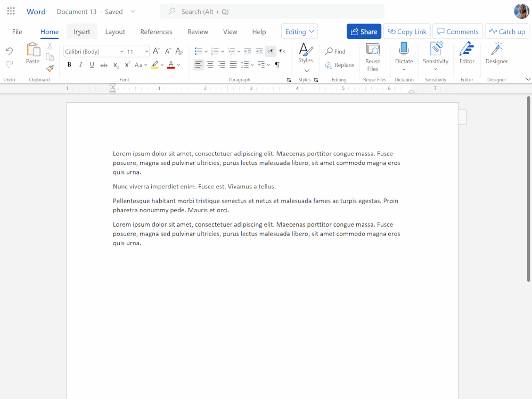Expand font color options arrow
This screenshot has height=399, width=532.
tap(178, 65)
